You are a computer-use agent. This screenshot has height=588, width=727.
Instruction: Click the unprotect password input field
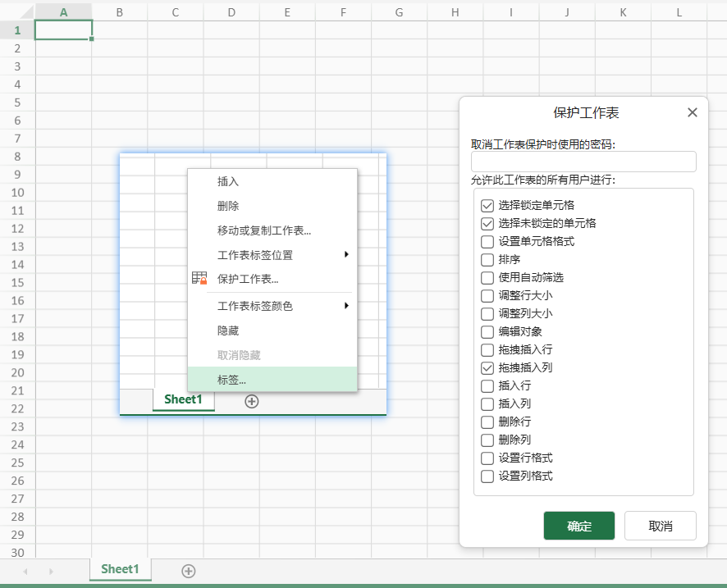tap(583, 162)
